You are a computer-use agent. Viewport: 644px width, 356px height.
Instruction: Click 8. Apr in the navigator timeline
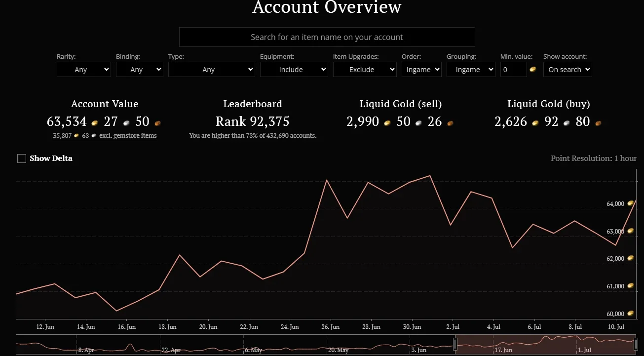86,350
